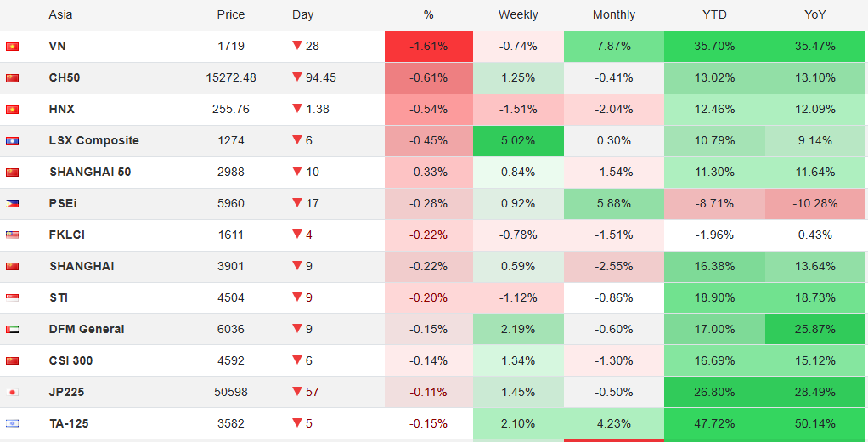Click the Singapore flag beside STI

tap(12, 298)
